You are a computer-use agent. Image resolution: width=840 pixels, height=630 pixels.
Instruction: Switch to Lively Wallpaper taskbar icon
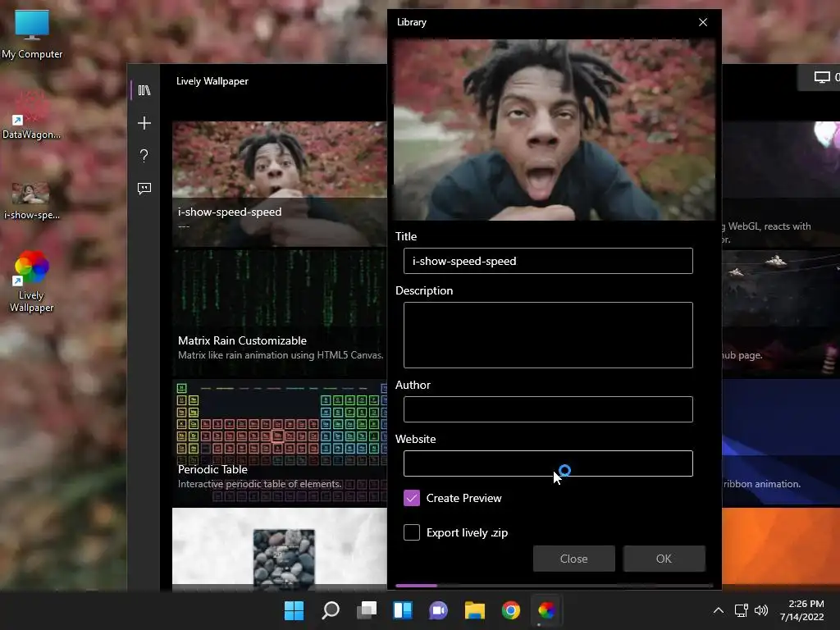click(x=546, y=610)
